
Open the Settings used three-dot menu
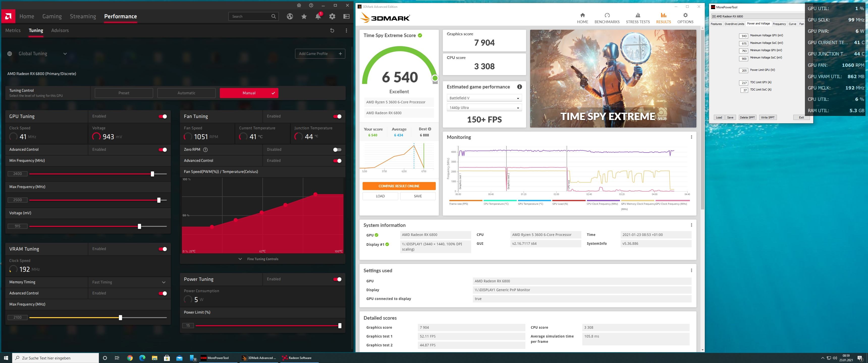(x=691, y=270)
